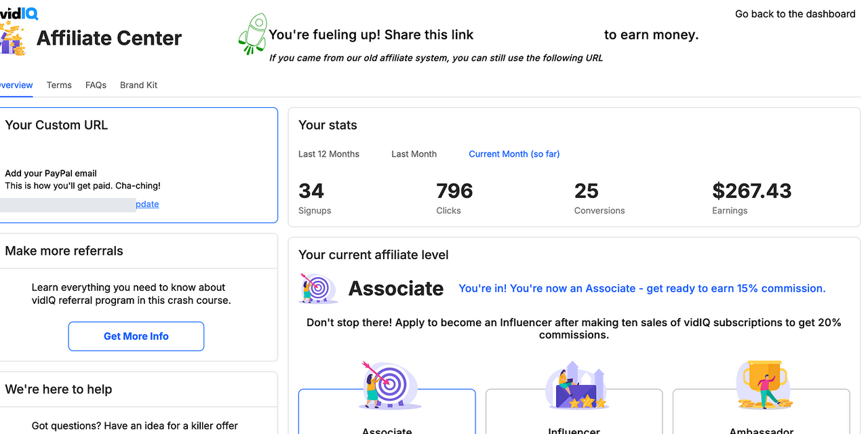Click the 15% commission Associate message
Viewport: 868px width, 434px height.
pyautogui.click(x=642, y=288)
